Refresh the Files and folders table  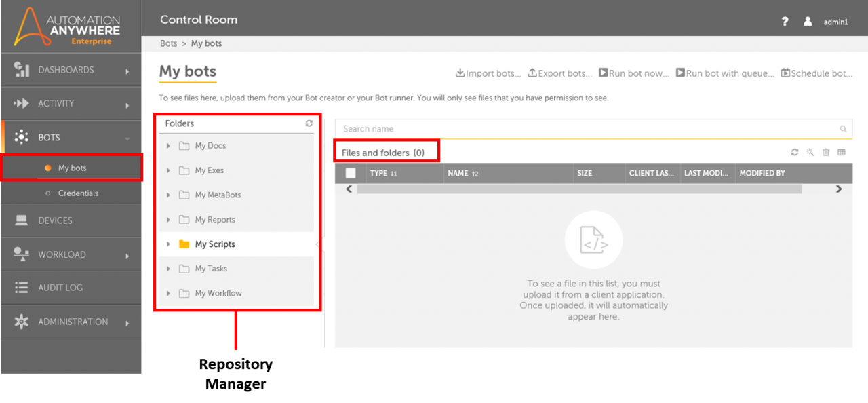click(x=795, y=153)
